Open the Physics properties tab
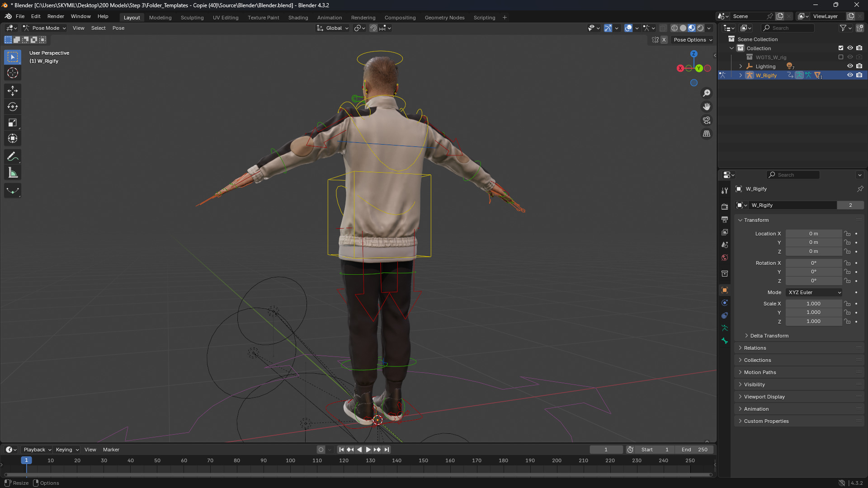 725,303
